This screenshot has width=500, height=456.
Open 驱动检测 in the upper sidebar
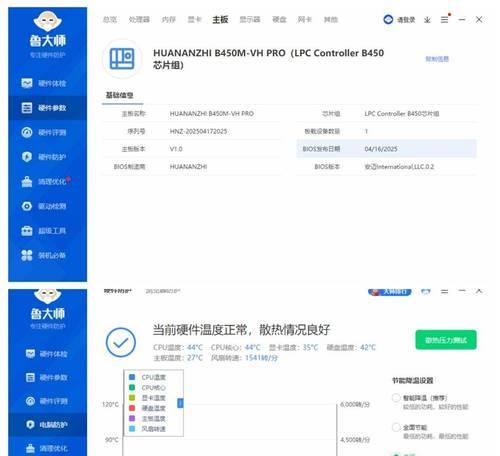point(44,206)
